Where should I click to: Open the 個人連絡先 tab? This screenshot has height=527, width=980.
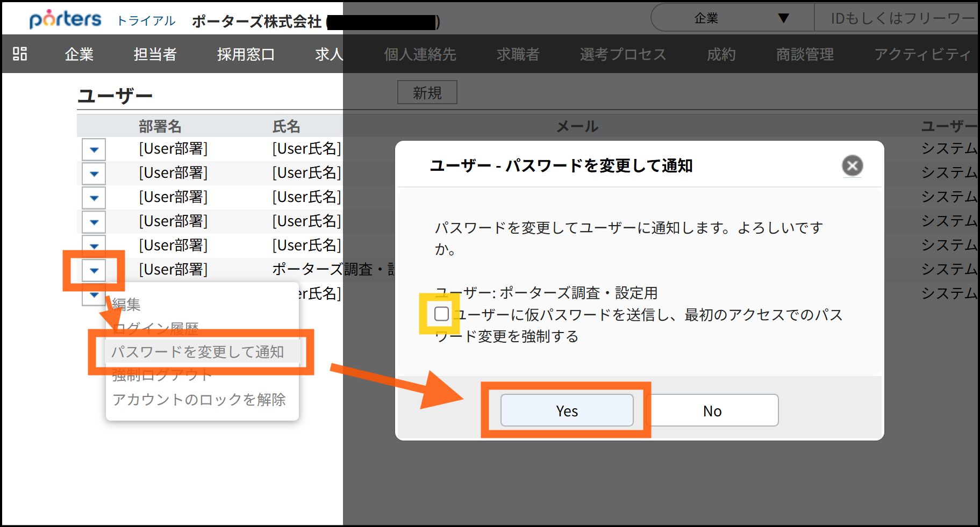click(420, 54)
